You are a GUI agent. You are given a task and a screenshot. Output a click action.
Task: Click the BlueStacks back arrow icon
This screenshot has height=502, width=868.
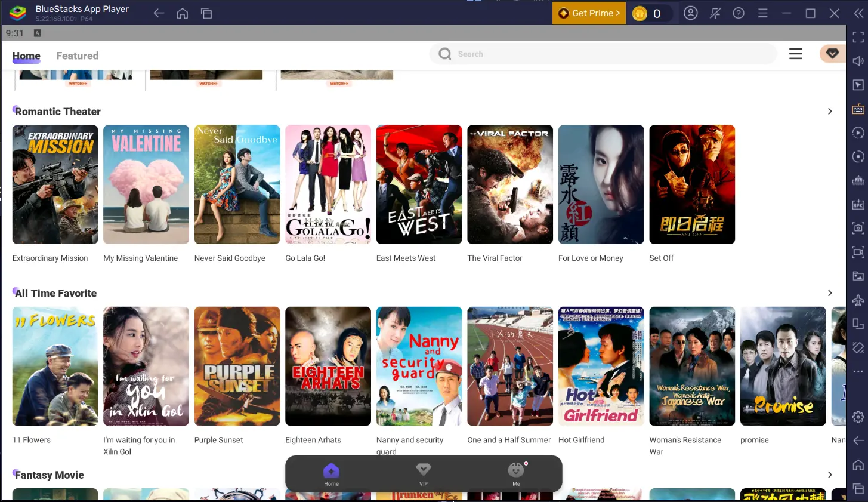[159, 13]
